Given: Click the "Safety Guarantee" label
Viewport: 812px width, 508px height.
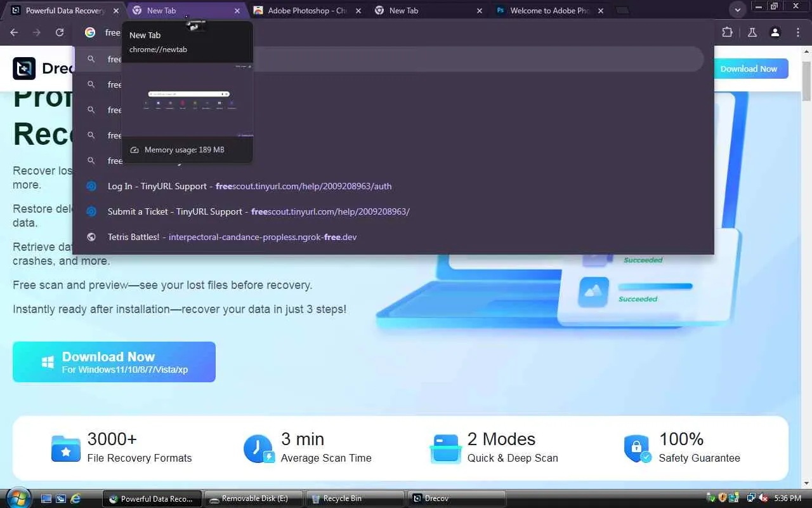Looking at the screenshot, I should pos(699,458).
